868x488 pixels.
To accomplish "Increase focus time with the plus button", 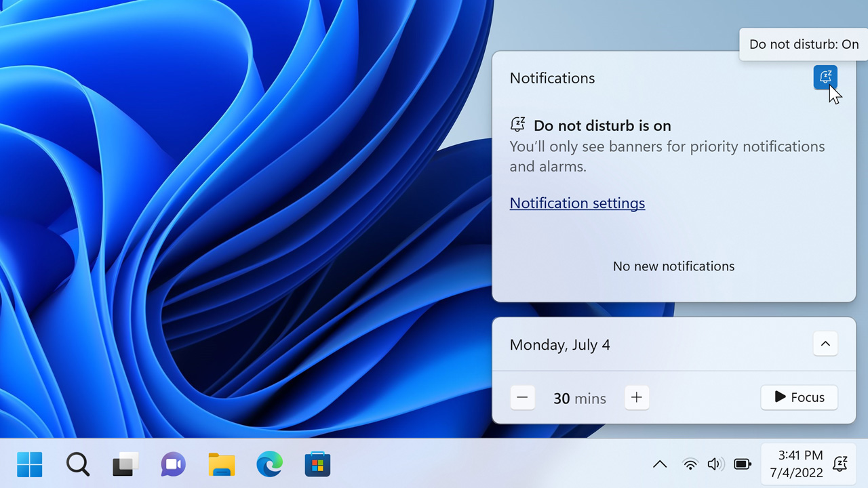I will pyautogui.click(x=636, y=398).
